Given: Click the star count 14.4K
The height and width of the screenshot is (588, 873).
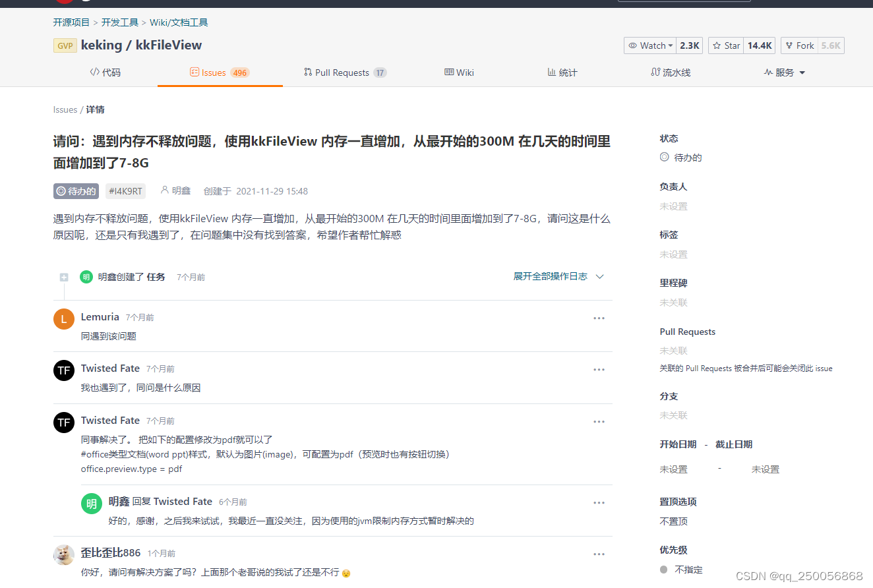Looking at the screenshot, I should click(x=760, y=45).
